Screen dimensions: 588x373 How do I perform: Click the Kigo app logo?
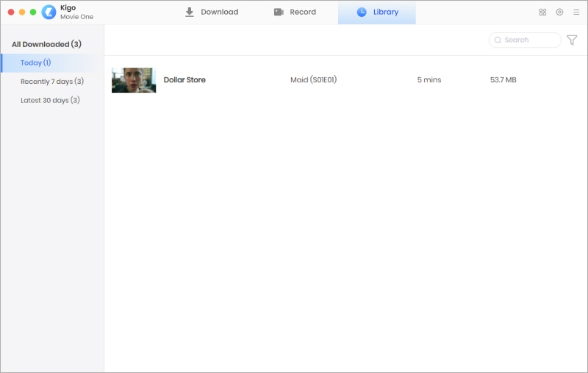coord(49,12)
